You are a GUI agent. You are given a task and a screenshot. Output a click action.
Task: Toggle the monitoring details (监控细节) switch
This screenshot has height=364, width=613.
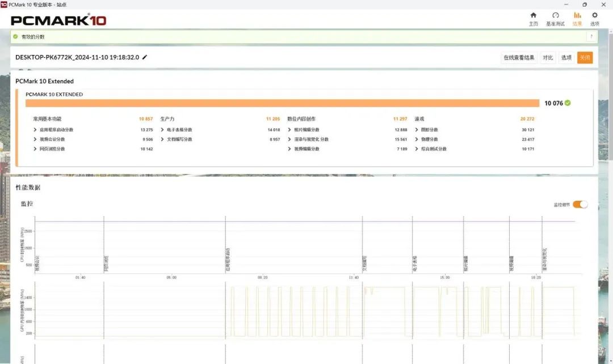[x=580, y=204]
